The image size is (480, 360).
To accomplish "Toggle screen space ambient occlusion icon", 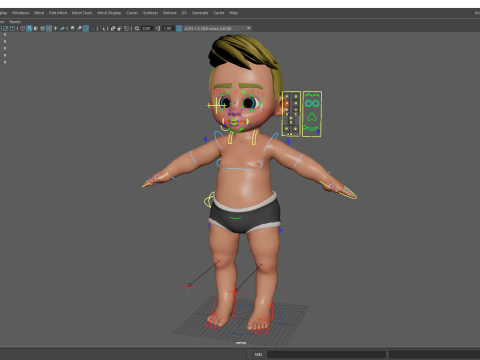I will [72, 28].
